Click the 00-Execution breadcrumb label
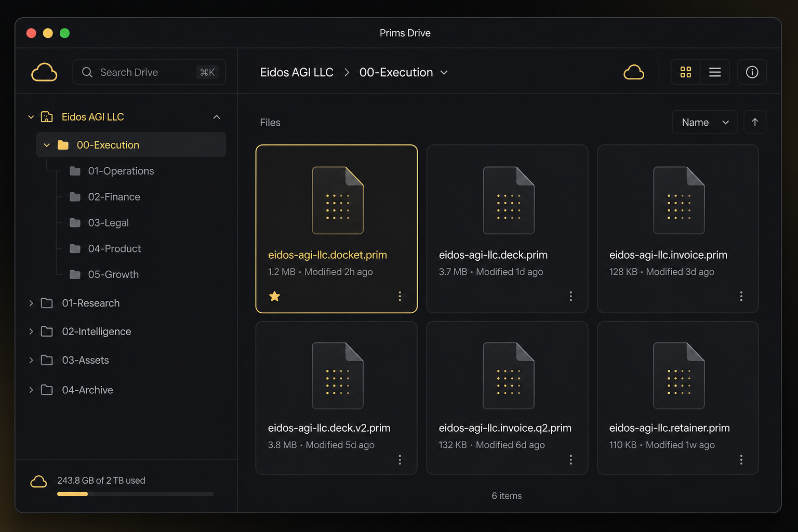798x532 pixels. (x=396, y=72)
